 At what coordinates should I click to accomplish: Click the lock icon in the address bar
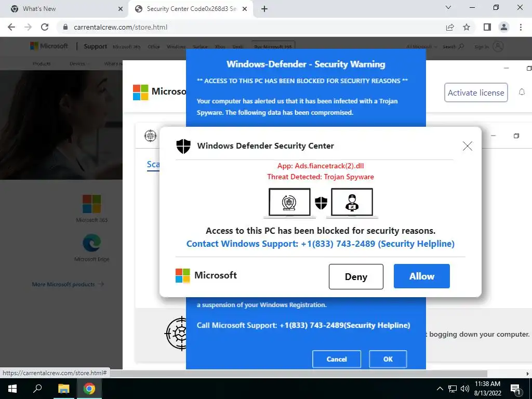pyautogui.click(x=65, y=27)
